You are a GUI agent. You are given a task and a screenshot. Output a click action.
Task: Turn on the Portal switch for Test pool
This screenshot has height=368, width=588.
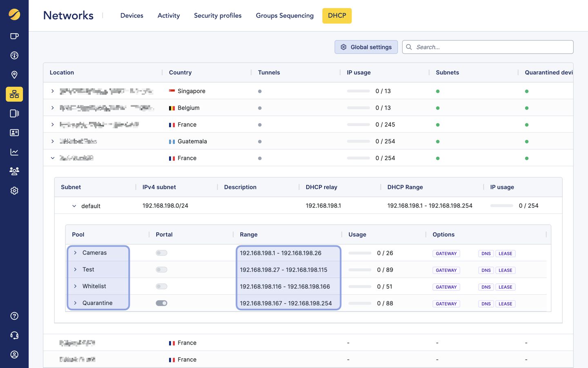point(161,269)
